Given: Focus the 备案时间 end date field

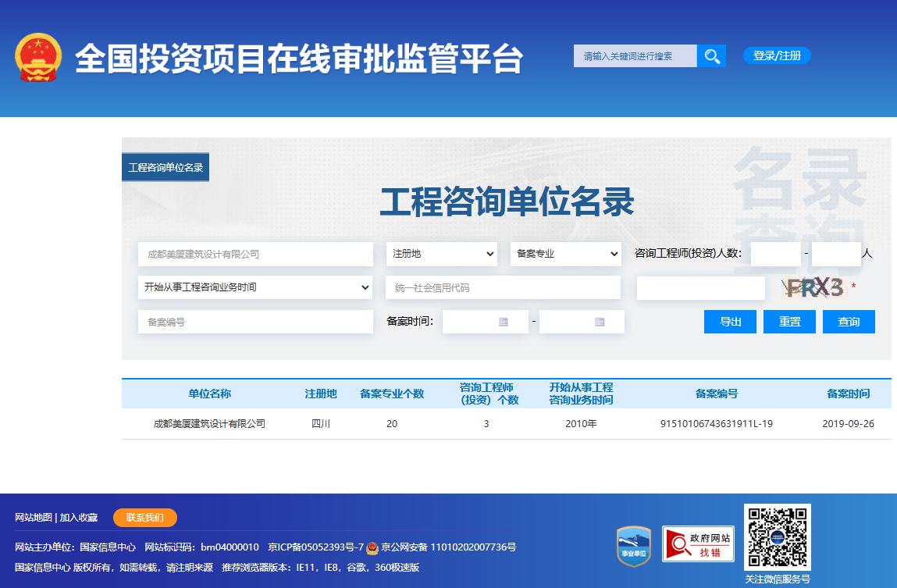Looking at the screenshot, I should click(x=582, y=322).
